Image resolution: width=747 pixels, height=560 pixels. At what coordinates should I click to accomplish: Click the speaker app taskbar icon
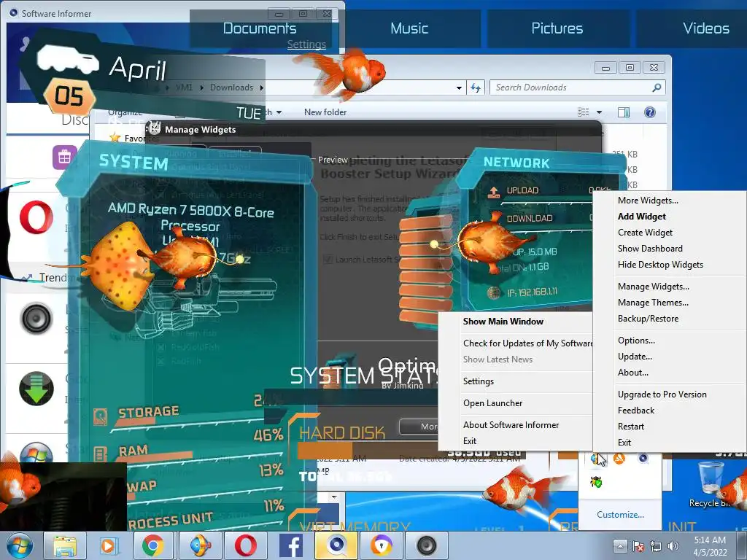(426, 545)
